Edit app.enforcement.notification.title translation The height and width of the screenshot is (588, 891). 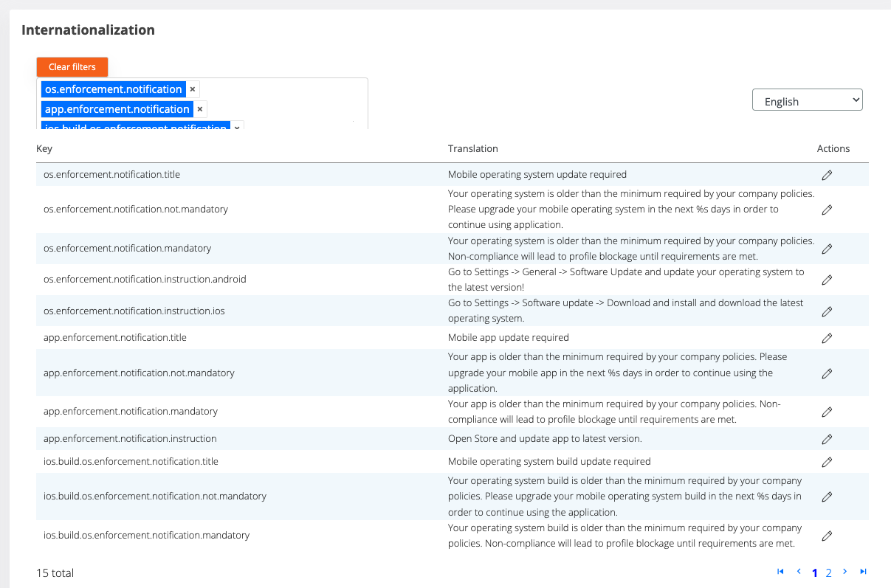point(827,338)
